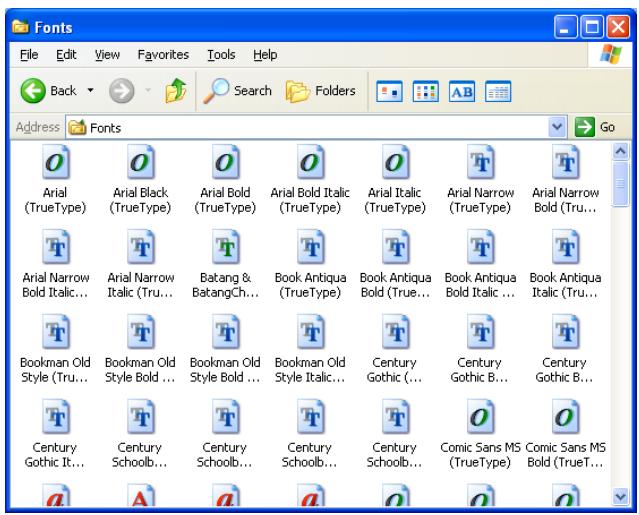This screenshot has height=515, width=639.
Task: Select the Arial (TrueType) font icon
Action: [55, 162]
